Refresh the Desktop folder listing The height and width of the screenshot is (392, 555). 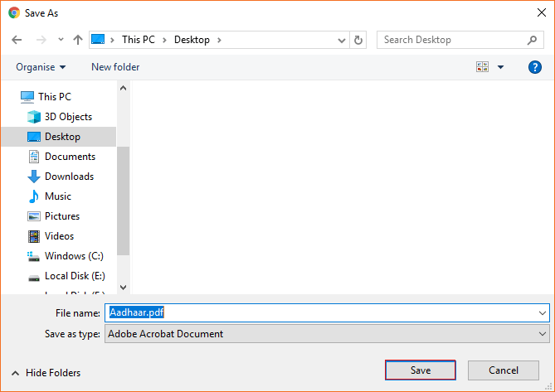[358, 40]
